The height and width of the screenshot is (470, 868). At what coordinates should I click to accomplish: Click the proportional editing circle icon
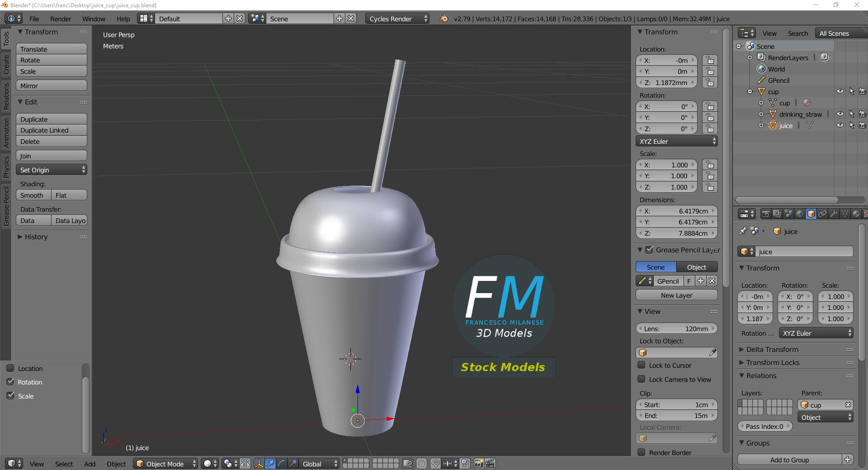tap(421, 464)
